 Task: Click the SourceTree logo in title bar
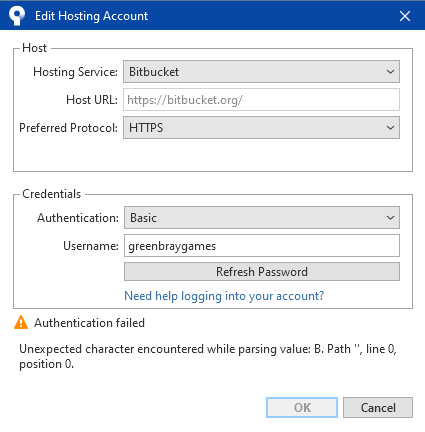17,16
